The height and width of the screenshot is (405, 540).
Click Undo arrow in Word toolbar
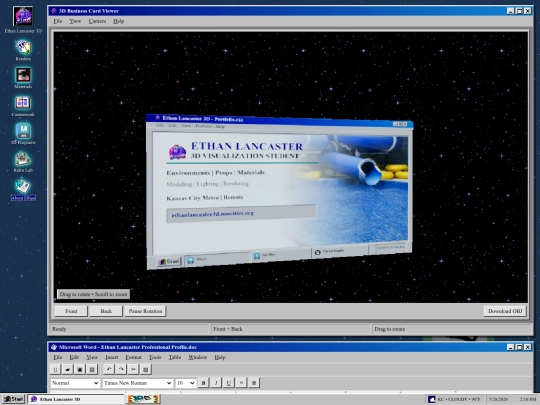pyautogui.click(x=109, y=370)
